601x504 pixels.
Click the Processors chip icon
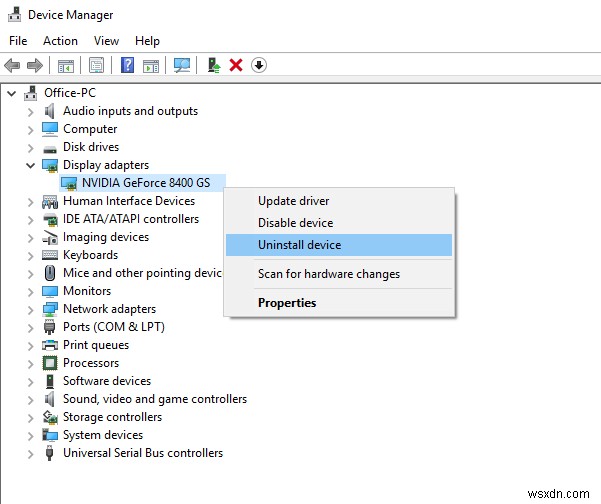tap(50, 363)
